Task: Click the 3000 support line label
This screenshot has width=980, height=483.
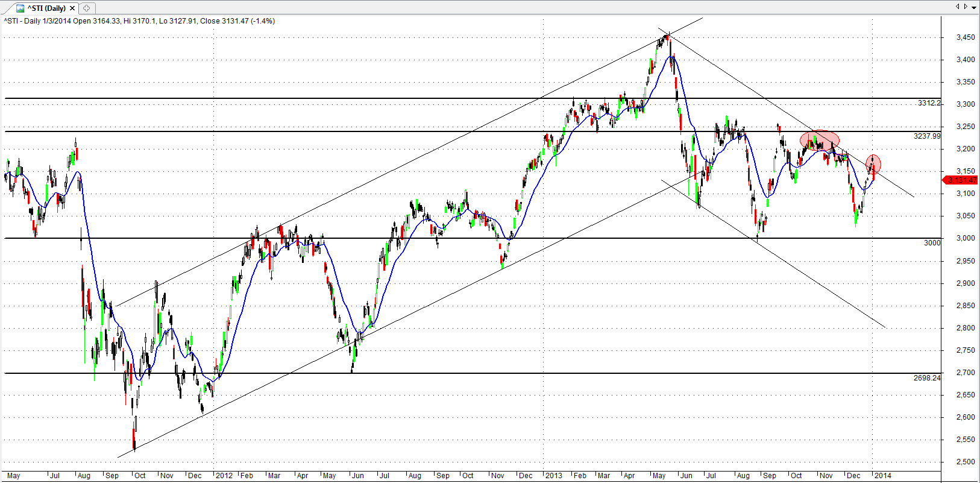Action: point(931,242)
